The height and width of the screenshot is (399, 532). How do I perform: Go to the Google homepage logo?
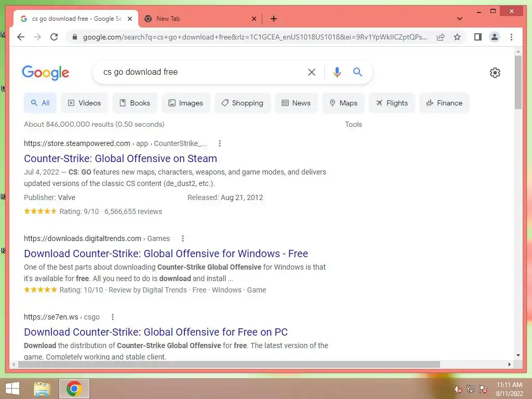coord(46,73)
